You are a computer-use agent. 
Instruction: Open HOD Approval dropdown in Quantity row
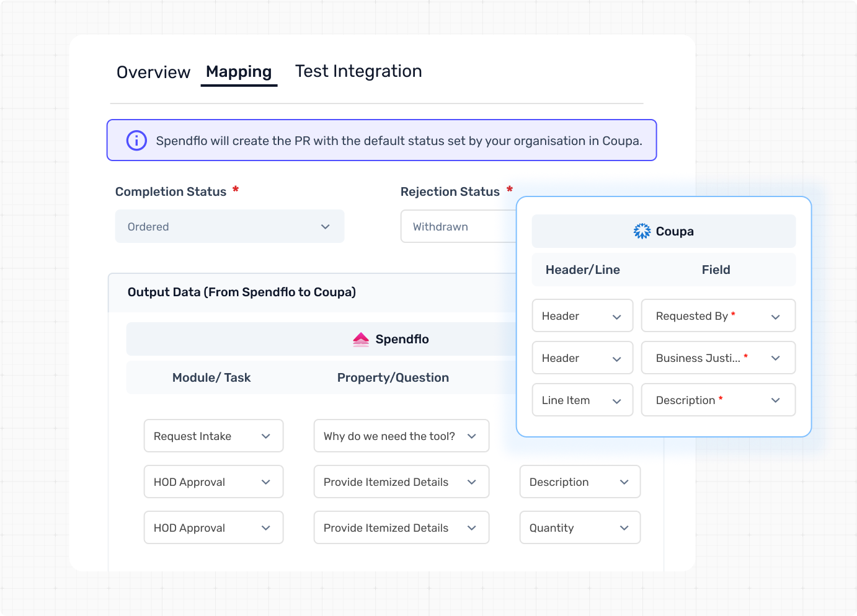click(213, 527)
